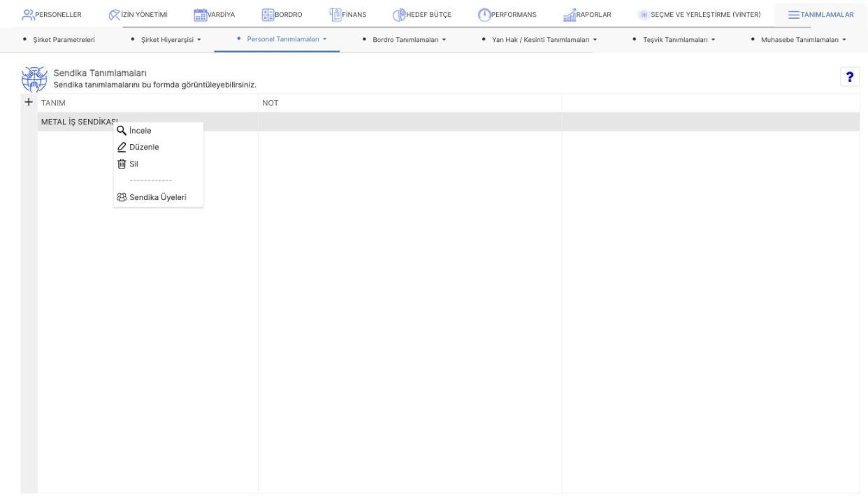Click the İncele magnifier icon
868x500 pixels.
pyautogui.click(x=122, y=130)
